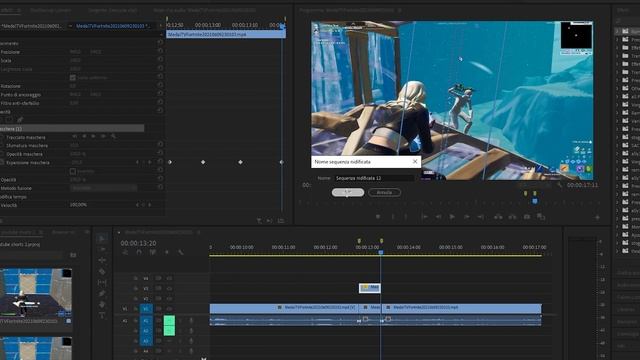Create a rectangle mask under opacity

10,120
